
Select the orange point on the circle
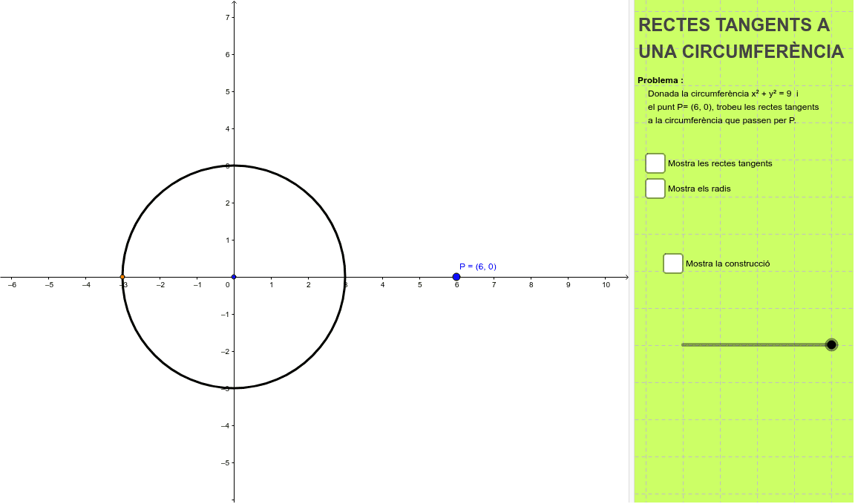click(x=122, y=277)
